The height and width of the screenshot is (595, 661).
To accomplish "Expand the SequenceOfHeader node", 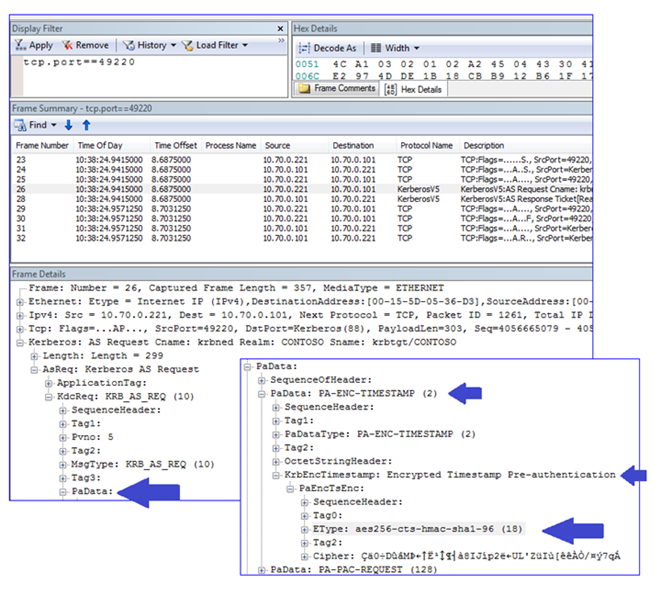I will pyautogui.click(x=262, y=380).
